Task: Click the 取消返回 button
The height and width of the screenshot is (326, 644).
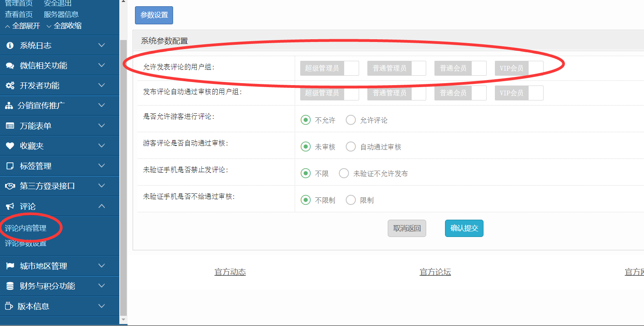Action: 407,228
